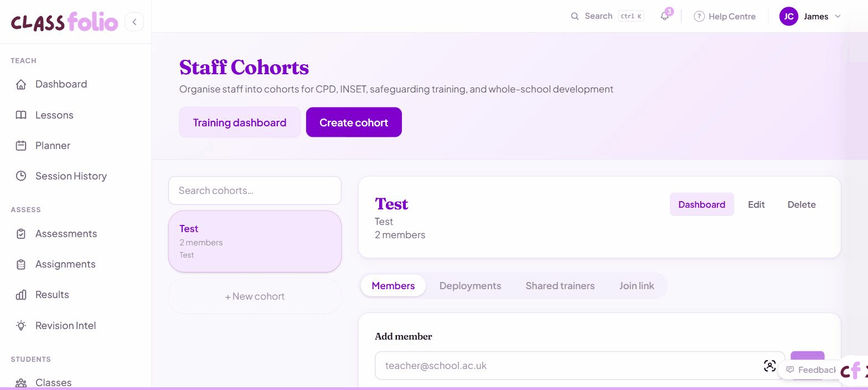Open the Help Centre link
This screenshot has width=868, height=390.
pyautogui.click(x=725, y=16)
